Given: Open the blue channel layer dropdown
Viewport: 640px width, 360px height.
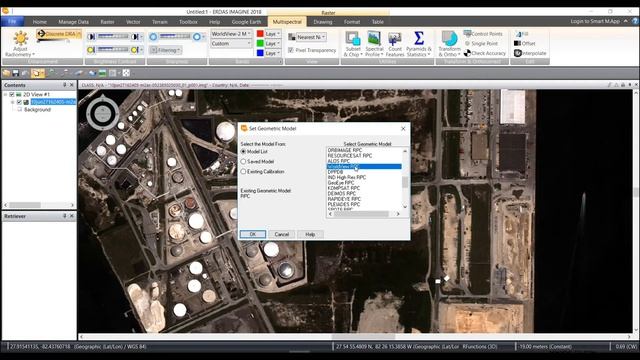Looking at the screenshot, I should (x=273, y=53).
